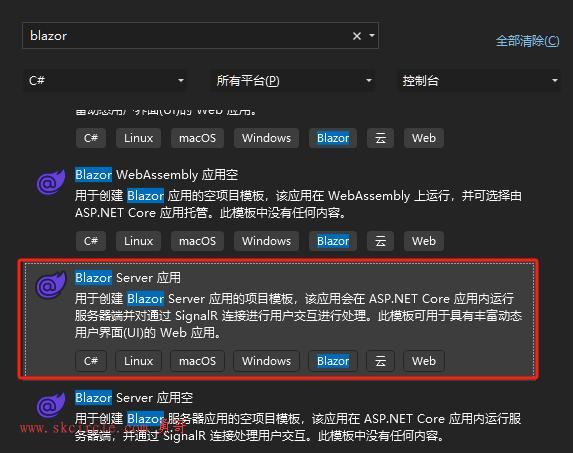
Task: Click the Blazor Server 应用 template icon
Action: pyautogui.click(x=51, y=285)
